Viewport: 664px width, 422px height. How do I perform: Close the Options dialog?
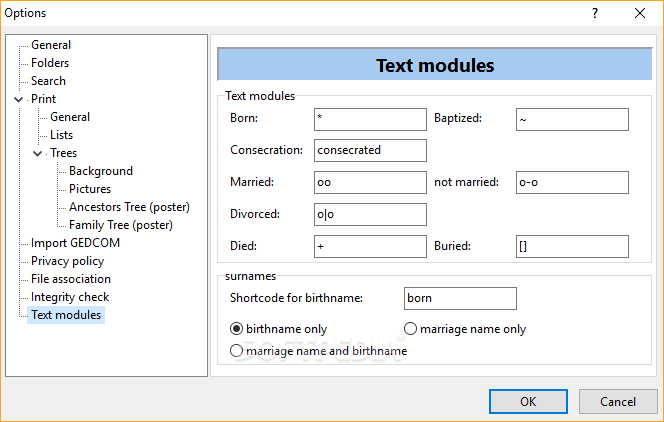[x=640, y=13]
